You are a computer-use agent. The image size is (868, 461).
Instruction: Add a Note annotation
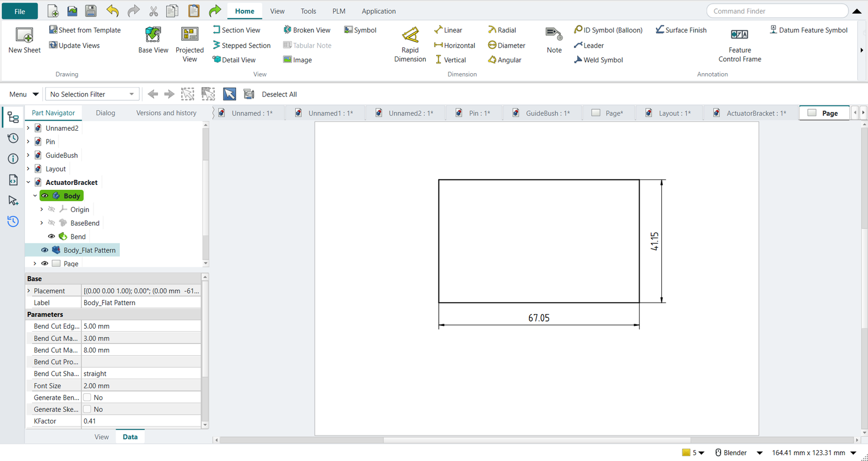tap(554, 40)
